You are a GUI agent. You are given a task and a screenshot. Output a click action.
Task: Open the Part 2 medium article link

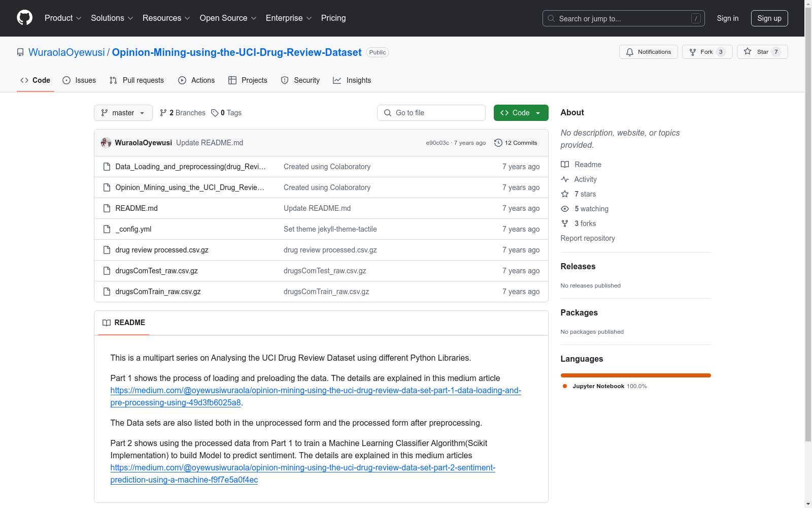303,473
